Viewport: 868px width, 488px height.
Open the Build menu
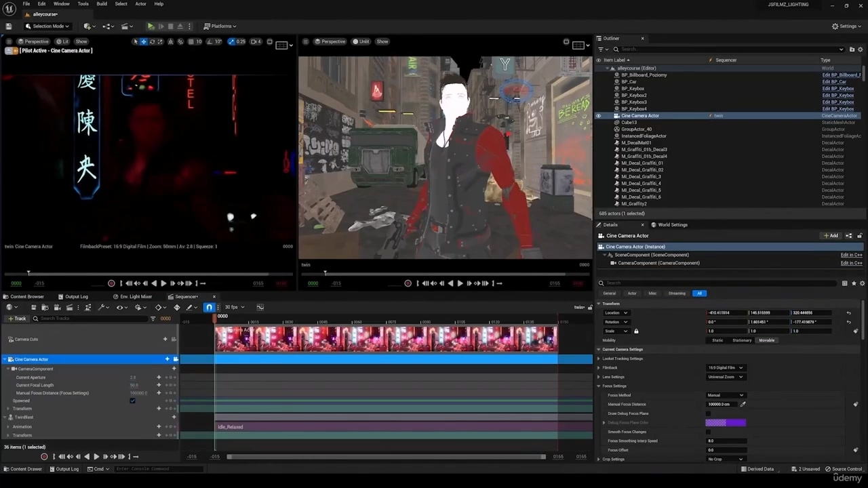(102, 4)
